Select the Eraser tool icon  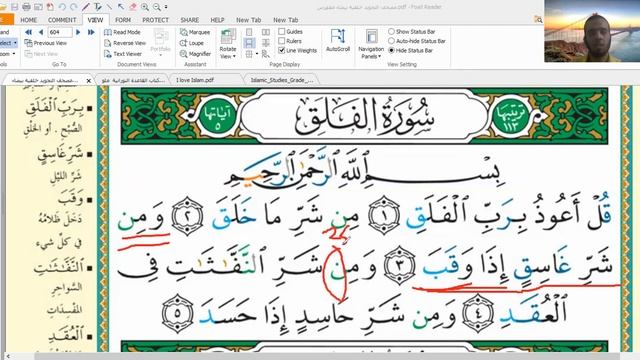click(x=133, y=7)
